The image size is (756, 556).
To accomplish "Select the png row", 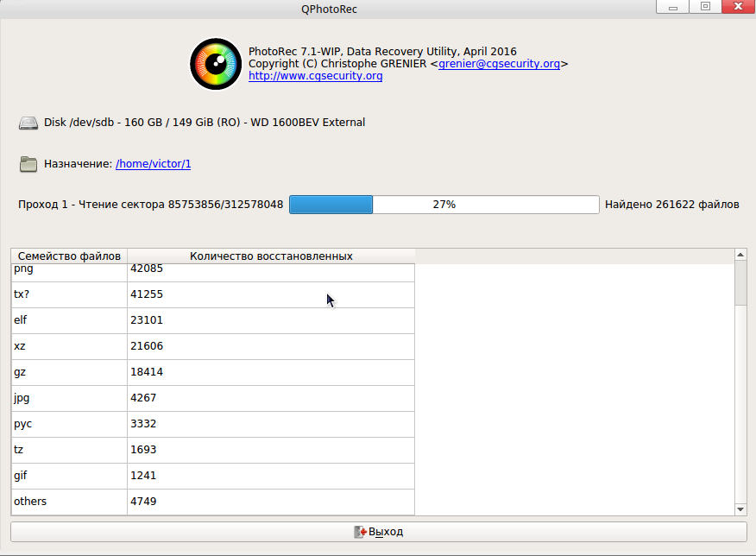I will pos(213,273).
